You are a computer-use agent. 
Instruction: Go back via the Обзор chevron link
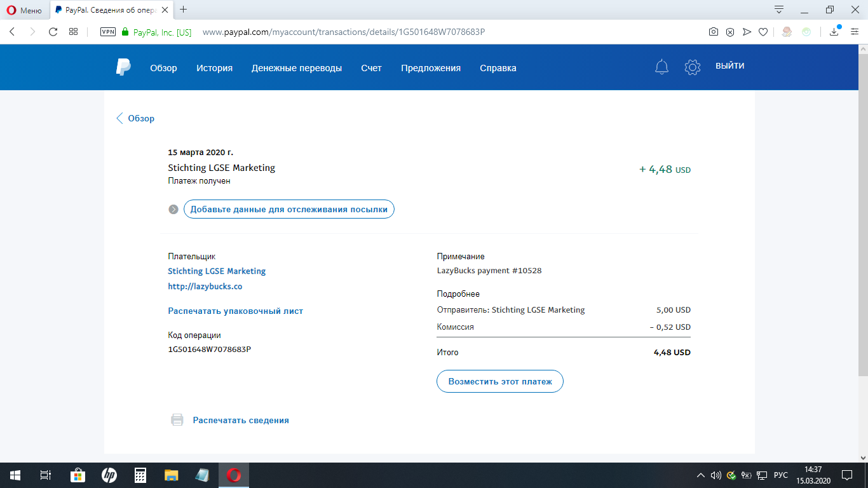click(x=135, y=118)
